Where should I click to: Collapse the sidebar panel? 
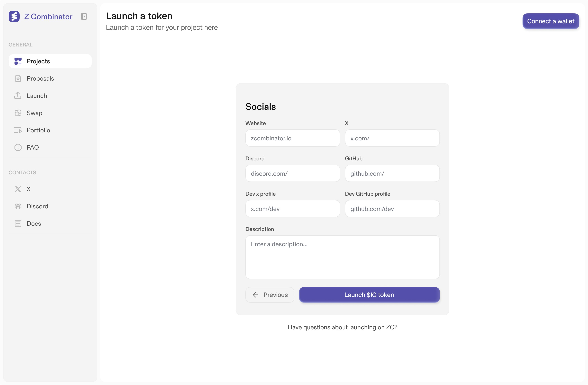coord(84,16)
